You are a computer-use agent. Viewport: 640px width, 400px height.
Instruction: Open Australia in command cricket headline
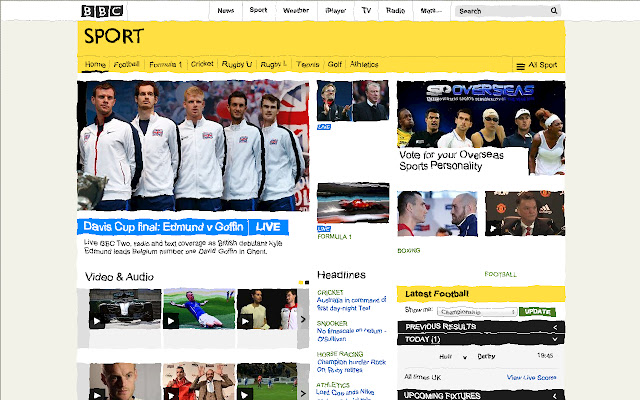click(351, 304)
